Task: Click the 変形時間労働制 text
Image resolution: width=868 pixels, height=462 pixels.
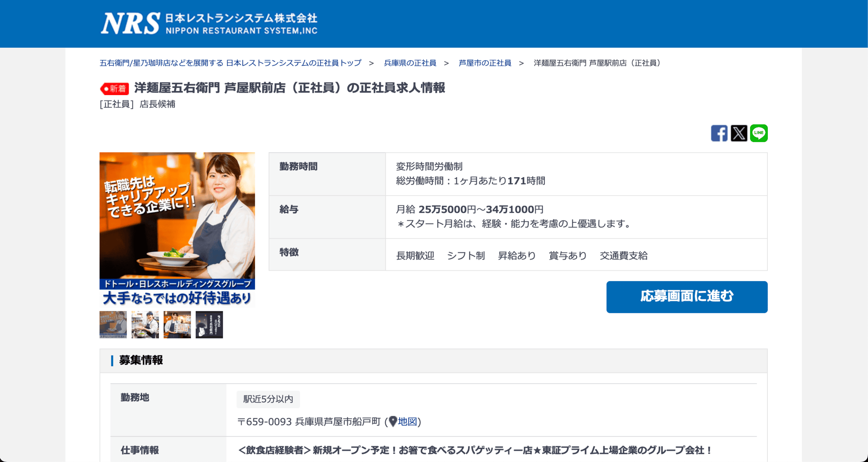Action: (x=429, y=166)
